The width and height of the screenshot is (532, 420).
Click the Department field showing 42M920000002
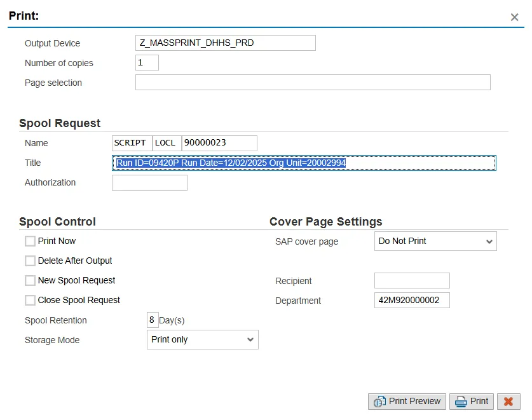pos(412,301)
